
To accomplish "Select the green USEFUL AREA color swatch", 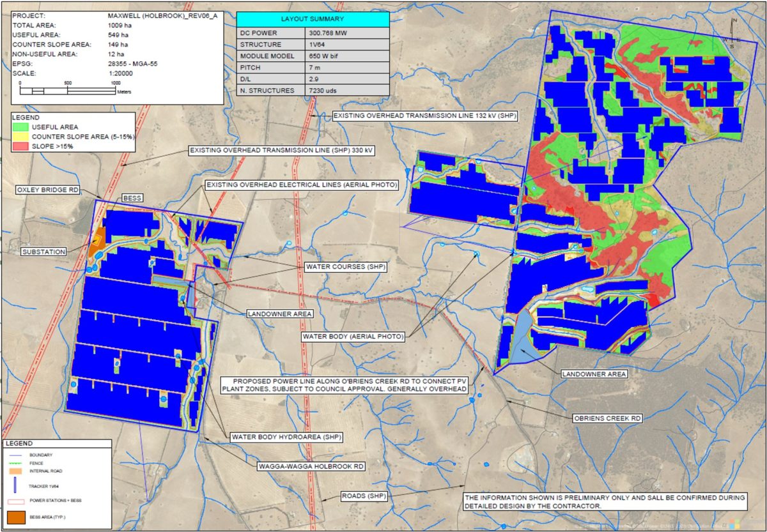I will (x=20, y=126).
